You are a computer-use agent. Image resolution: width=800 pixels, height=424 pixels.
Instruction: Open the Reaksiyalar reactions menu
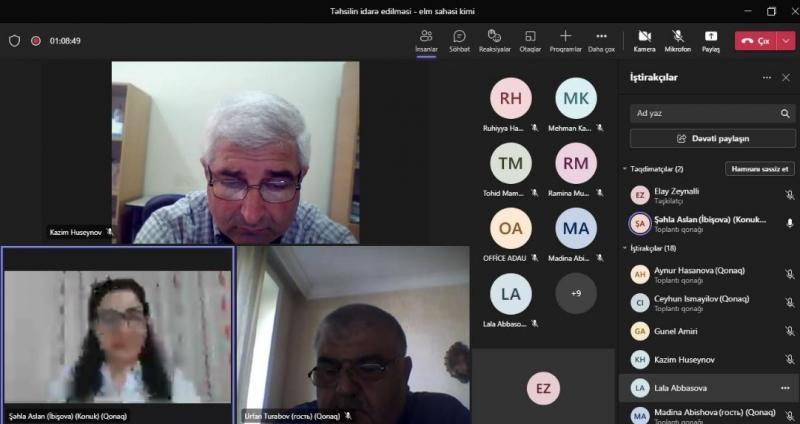pyautogui.click(x=494, y=41)
